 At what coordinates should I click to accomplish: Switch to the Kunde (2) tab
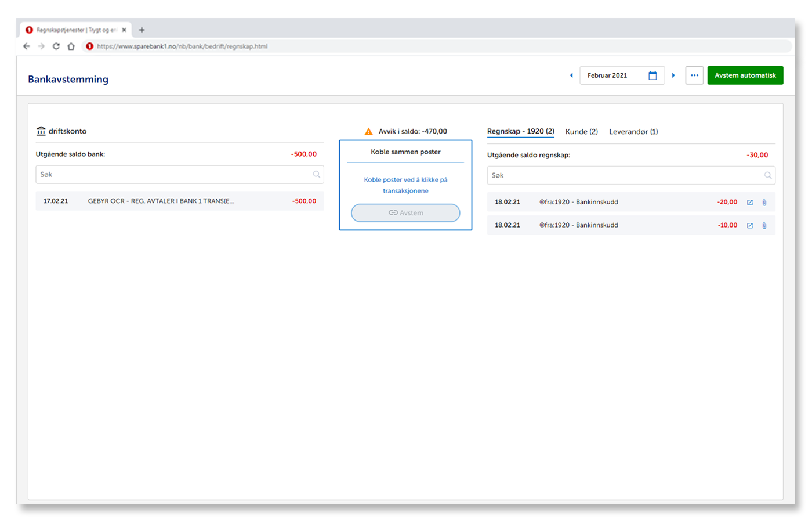point(581,132)
